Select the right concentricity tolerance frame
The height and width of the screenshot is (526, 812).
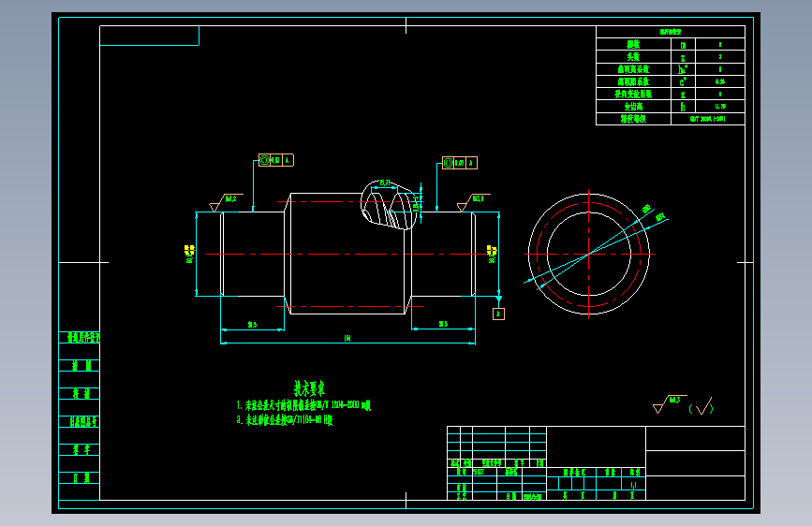click(x=460, y=163)
